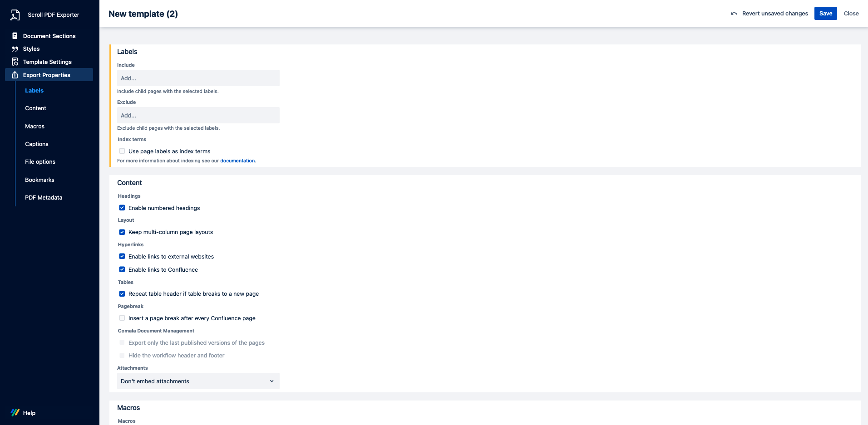Screen dimensions: 868x425
Task: Select PDF Metadata in the sidebar
Action: pos(44,198)
